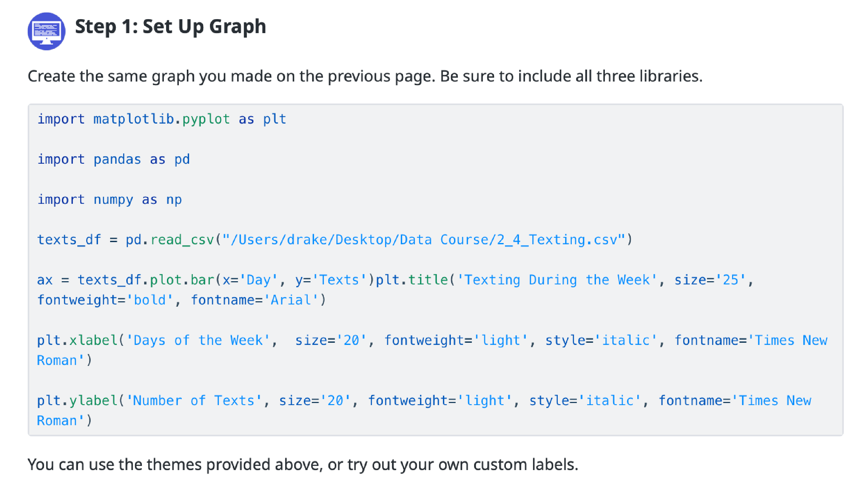Click 'read_csv' in the code block
Viewport: 868px width, 486px height.
click(182, 240)
